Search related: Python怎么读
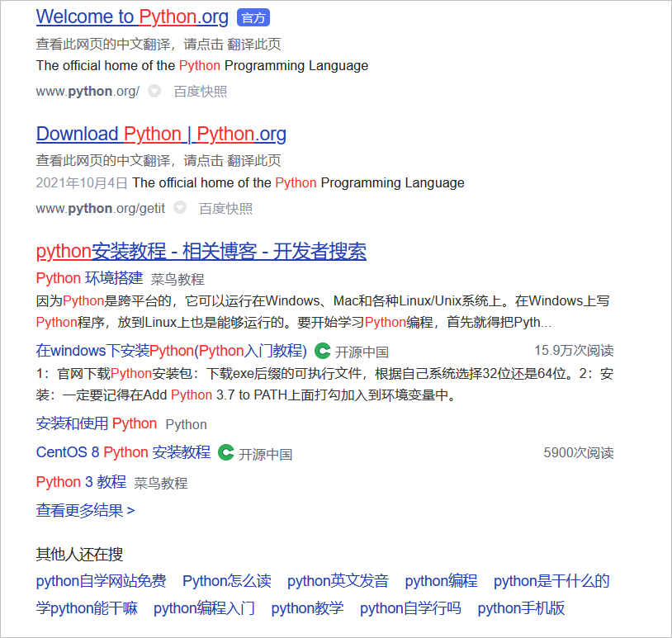 227,581
